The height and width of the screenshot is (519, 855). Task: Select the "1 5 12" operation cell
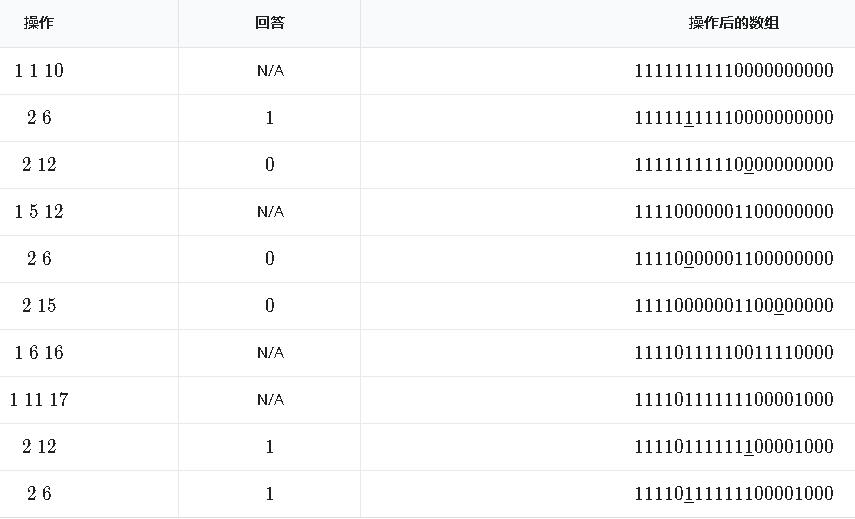point(40,212)
